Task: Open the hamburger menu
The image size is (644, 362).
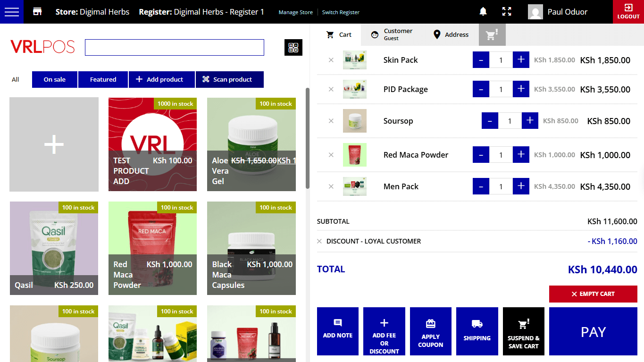Action: click(x=11, y=12)
